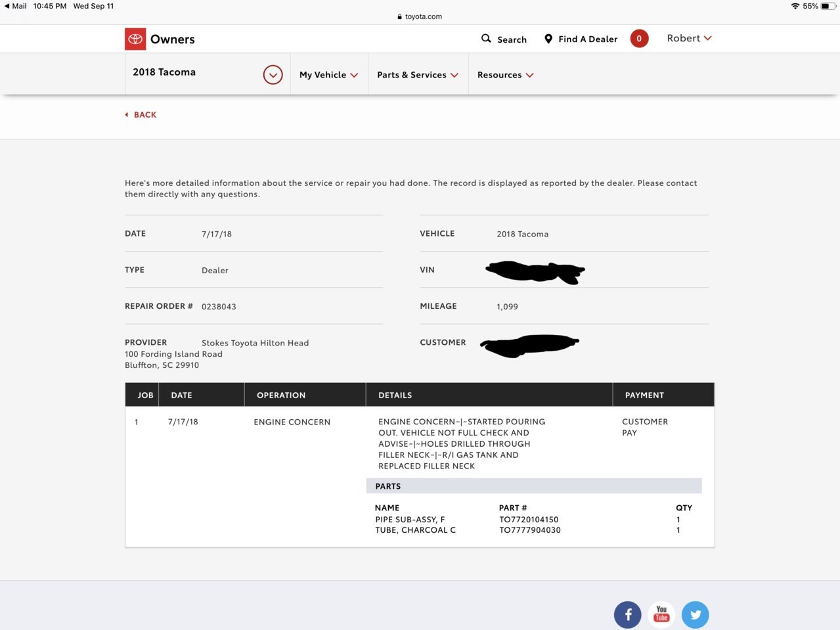
Task: Click the PIPE SUB-ASSY, F part name
Action: coord(410,519)
